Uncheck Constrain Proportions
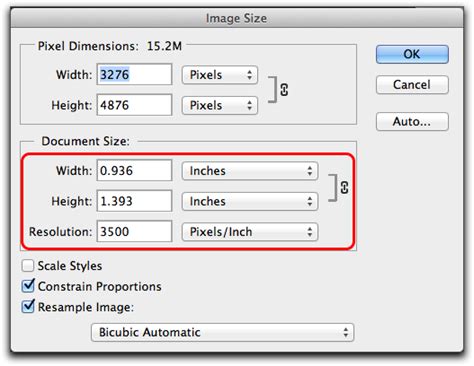The width and height of the screenshot is (474, 366). (28, 286)
